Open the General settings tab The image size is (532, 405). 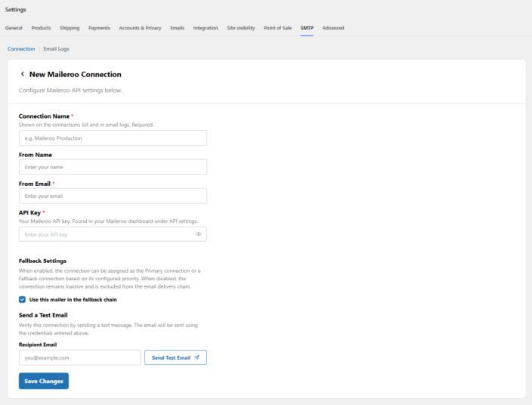click(14, 28)
